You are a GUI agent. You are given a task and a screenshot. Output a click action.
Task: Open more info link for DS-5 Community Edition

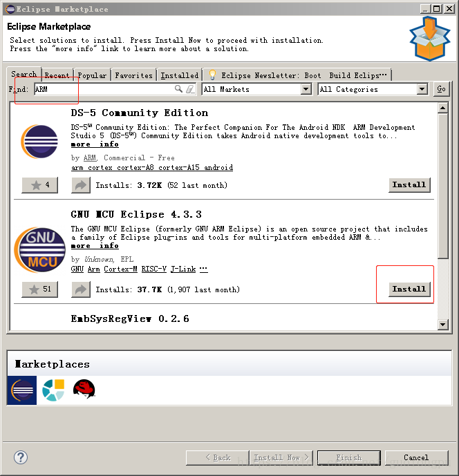coord(95,144)
